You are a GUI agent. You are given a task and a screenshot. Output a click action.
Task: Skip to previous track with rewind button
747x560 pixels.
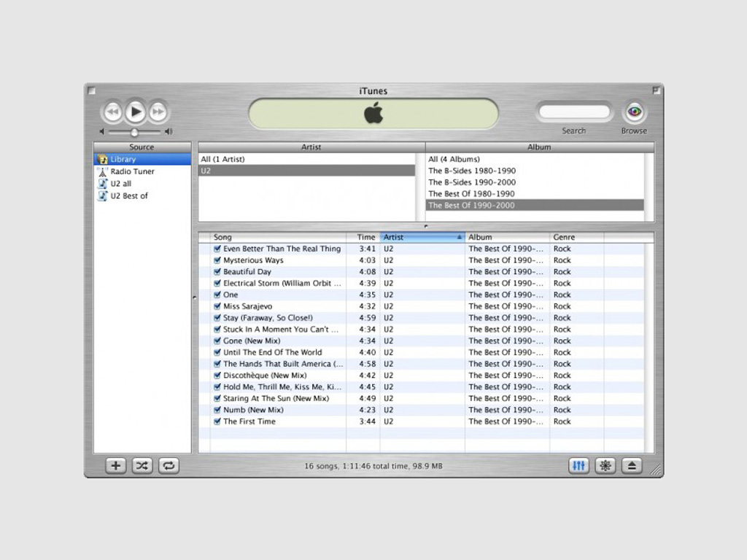pos(112,112)
